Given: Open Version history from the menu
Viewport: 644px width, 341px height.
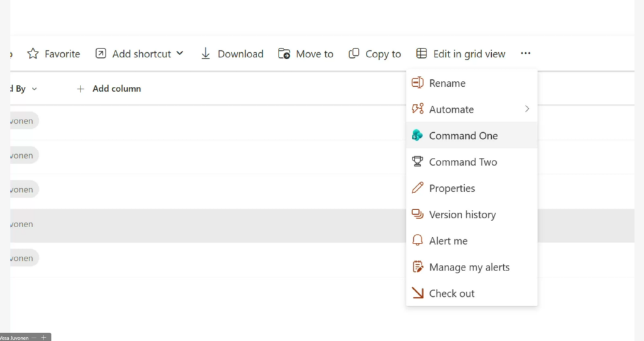Looking at the screenshot, I should click(x=462, y=215).
